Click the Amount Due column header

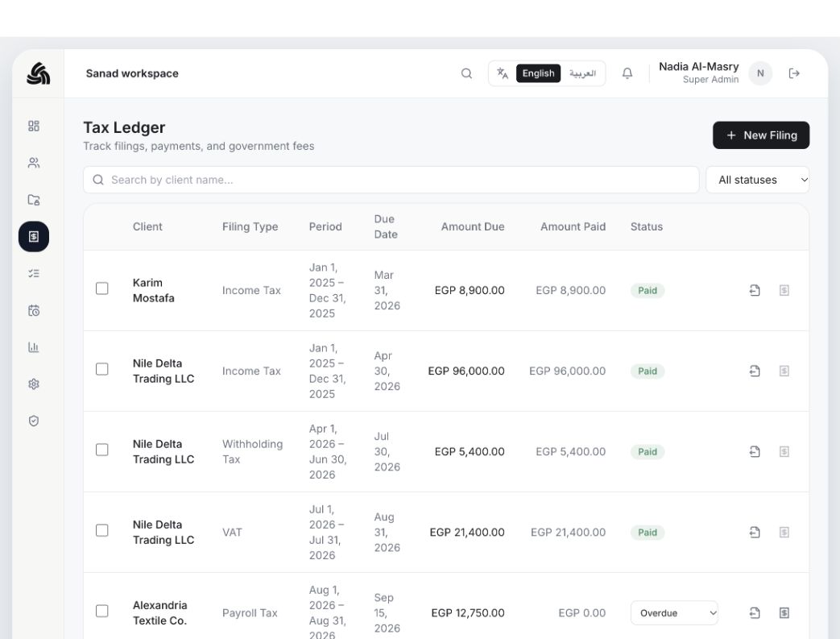tap(473, 226)
